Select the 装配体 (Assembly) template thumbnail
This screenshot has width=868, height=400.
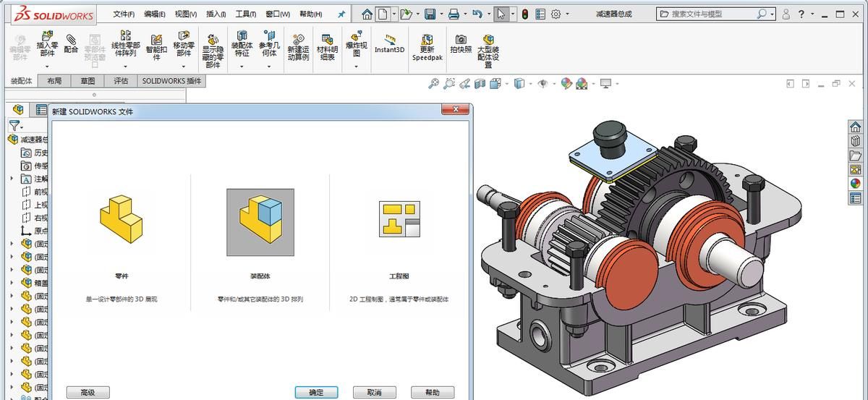[260, 222]
